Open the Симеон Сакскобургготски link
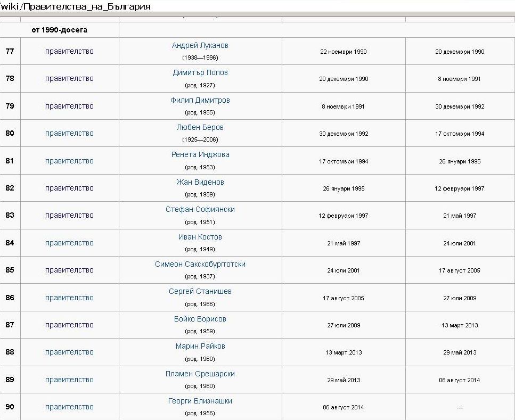This screenshot has height=420, width=515. click(x=200, y=265)
